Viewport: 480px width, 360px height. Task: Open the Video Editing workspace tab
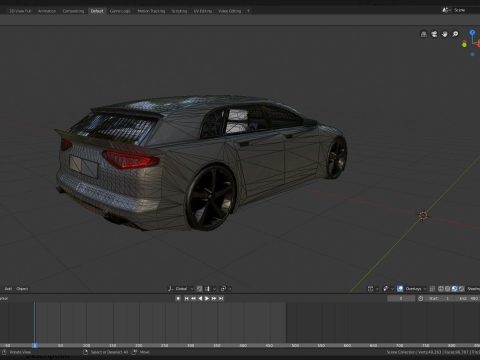(x=230, y=11)
